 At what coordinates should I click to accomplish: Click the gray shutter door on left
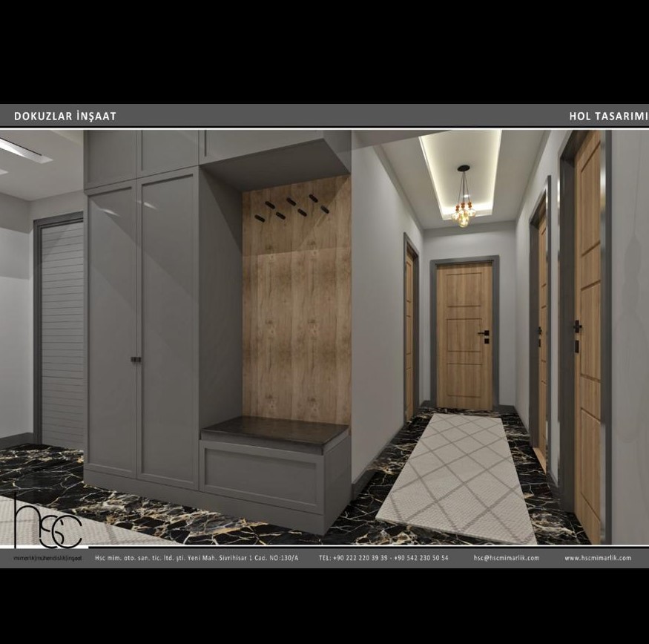(x=62, y=334)
